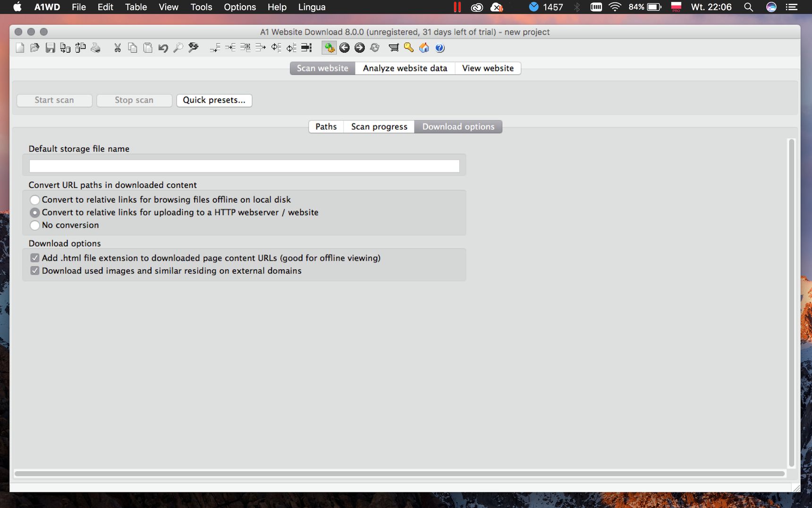This screenshot has width=812, height=508.
Task: Click the Cut scissors icon
Action: 118,48
